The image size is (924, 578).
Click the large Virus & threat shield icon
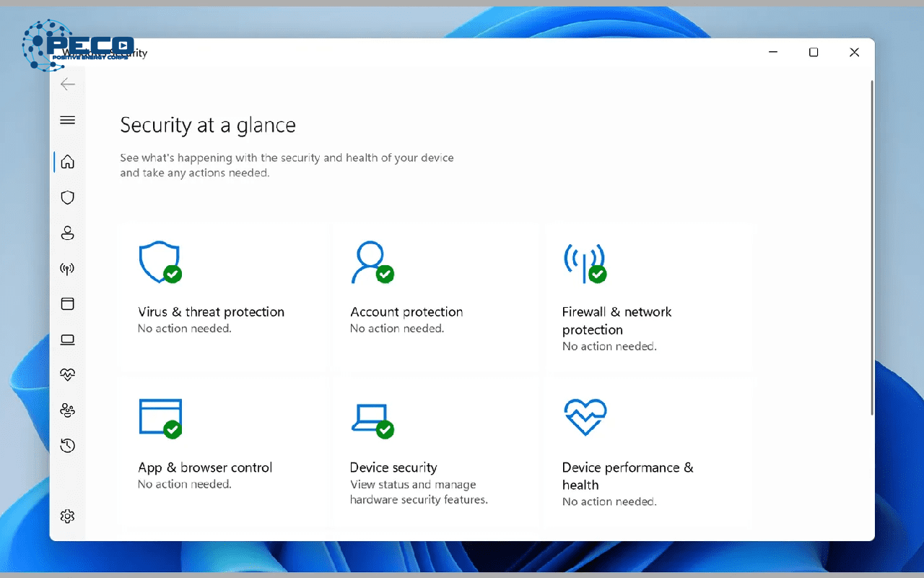click(x=160, y=262)
